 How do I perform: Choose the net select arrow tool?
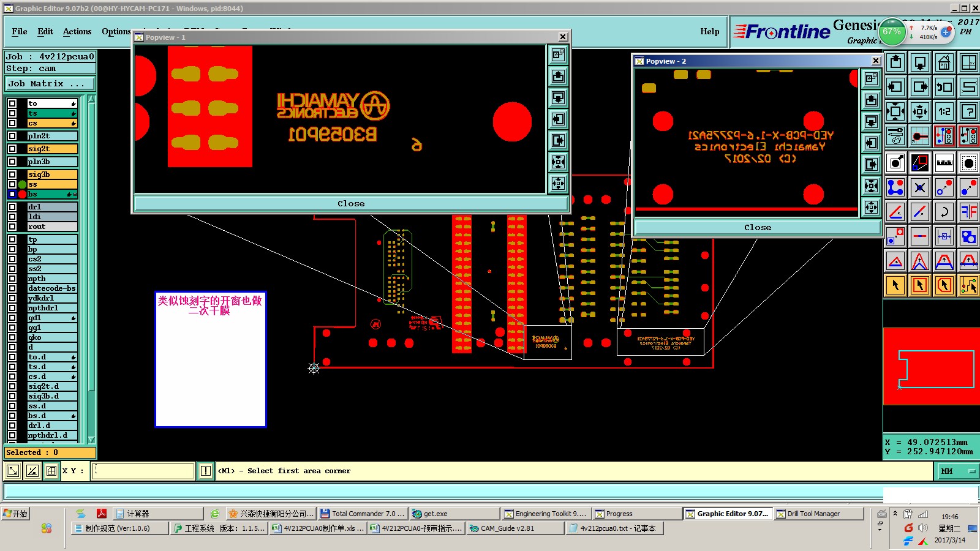(x=968, y=285)
